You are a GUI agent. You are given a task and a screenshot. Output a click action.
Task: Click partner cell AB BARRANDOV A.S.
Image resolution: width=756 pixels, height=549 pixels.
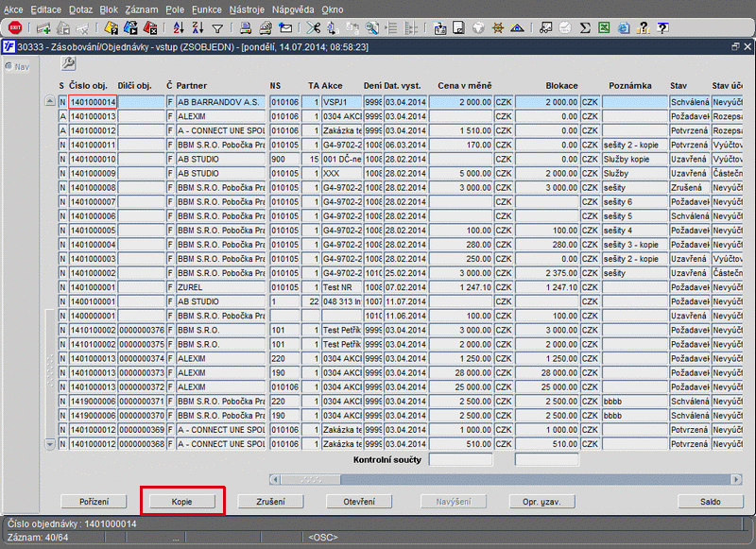click(221, 102)
